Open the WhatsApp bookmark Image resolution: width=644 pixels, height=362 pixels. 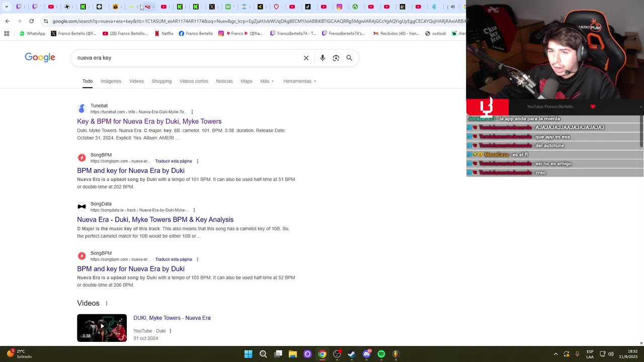click(32, 34)
